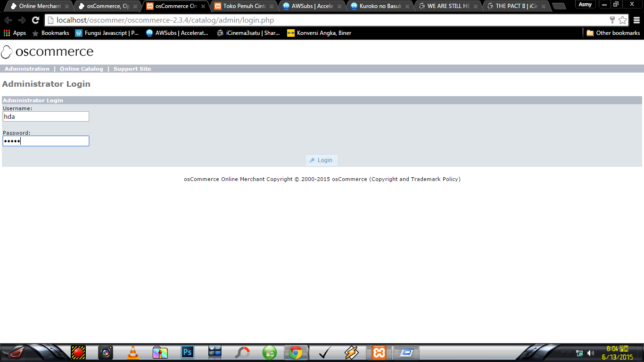This screenshot has height=362, width=644.
Task: Click the address bar URL
Action: tap(165, 20)
